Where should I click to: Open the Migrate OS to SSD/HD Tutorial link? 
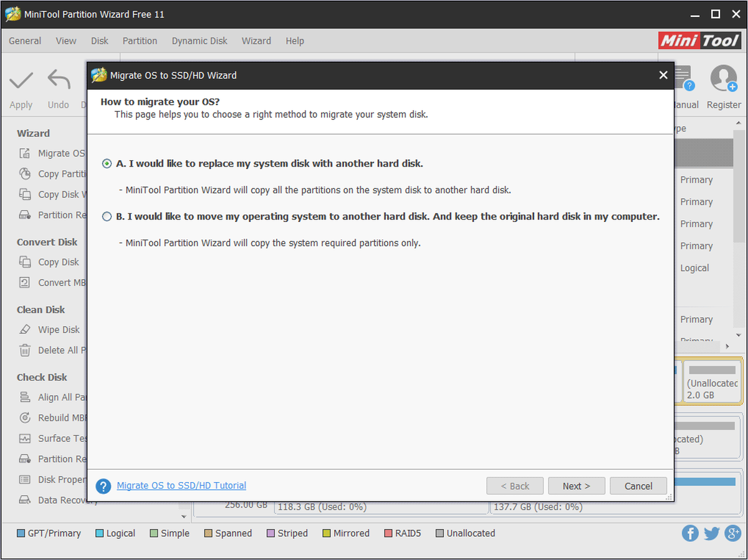click(181, 486)
